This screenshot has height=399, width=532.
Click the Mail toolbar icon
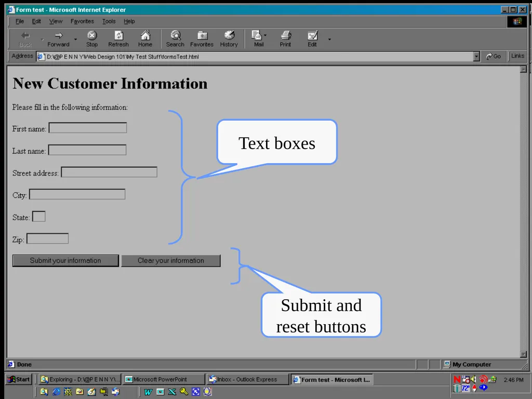click(x=257, y=35)
